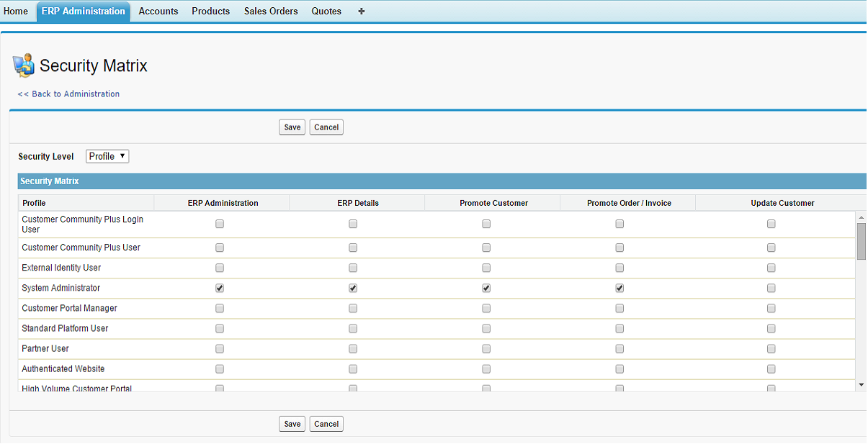
Task: Enable Promote Customer for Standard Platform User
Action: 486,328
